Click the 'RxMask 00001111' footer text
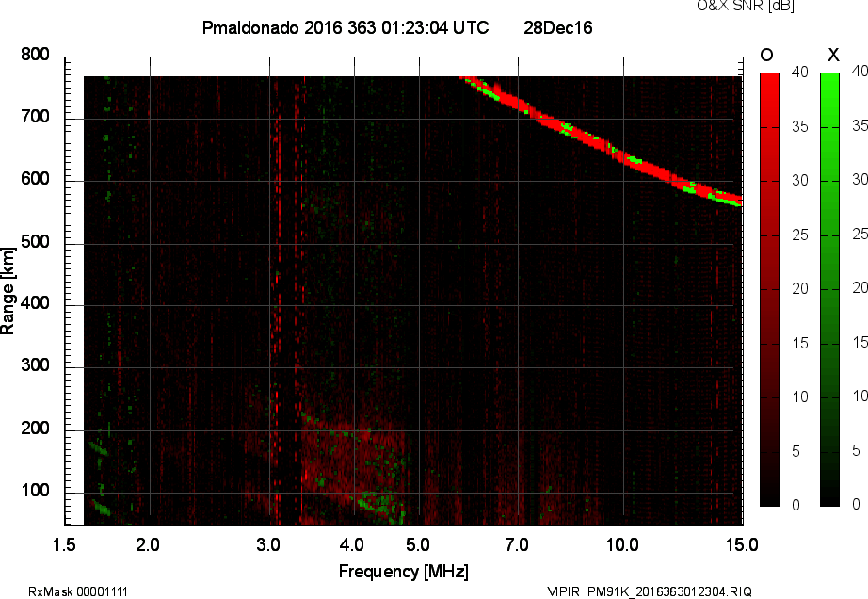Image resolution: width=868 pixels, height=599 pixels. pyautogui.click(x=78, y=591)
